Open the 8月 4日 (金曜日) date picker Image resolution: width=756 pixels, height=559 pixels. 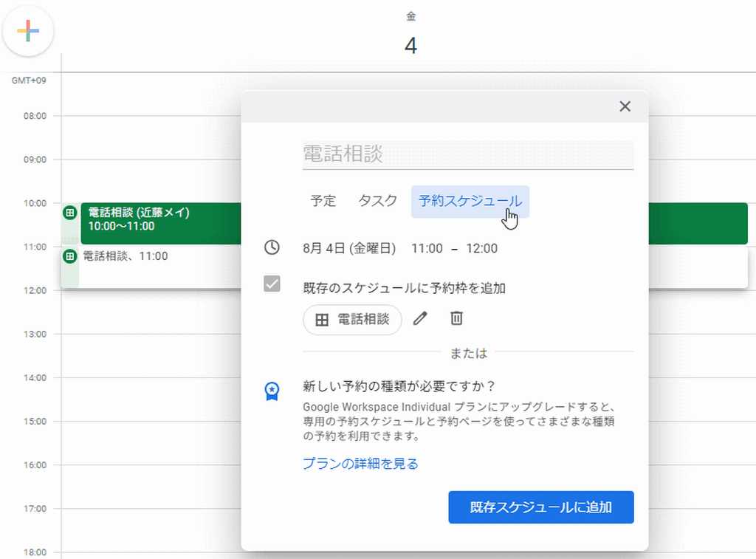(x=348, y=248)
